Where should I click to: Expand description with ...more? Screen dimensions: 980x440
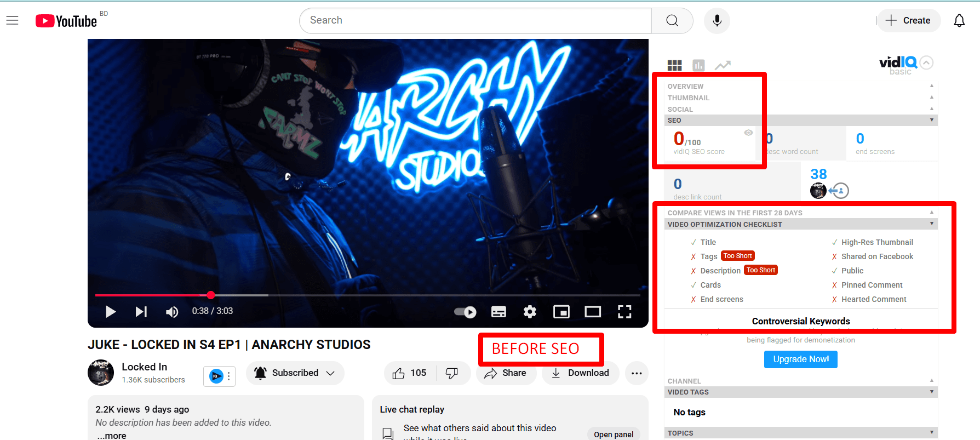(x=112, y=436)
